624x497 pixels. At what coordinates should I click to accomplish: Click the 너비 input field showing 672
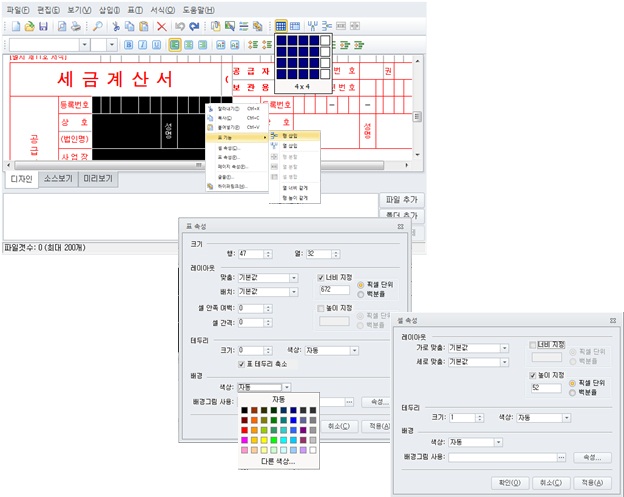[x=334, y=290]
